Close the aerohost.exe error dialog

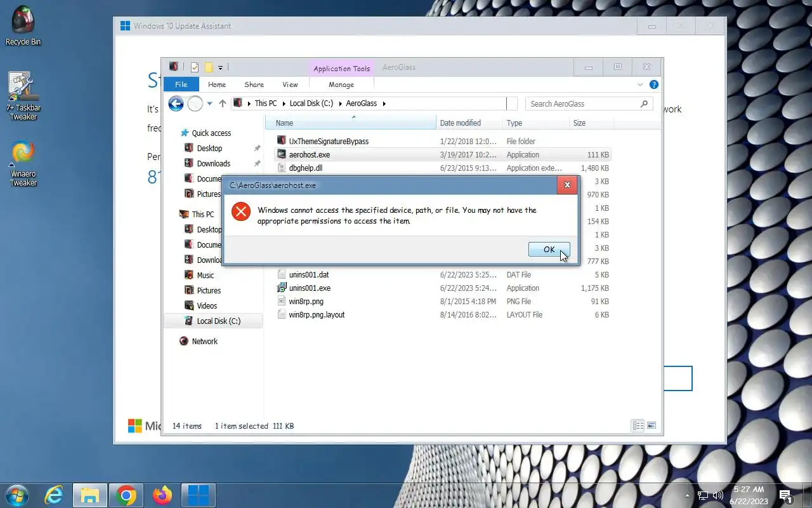[567, 185]
